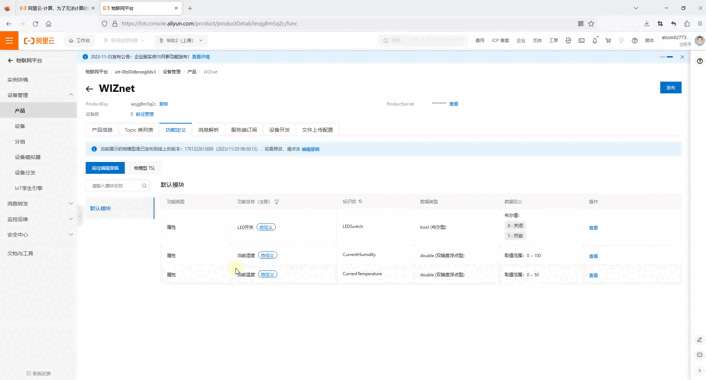Select 默认模块 in the module list
The width and height of the screenshot is (706, 380).
point(120,208)
